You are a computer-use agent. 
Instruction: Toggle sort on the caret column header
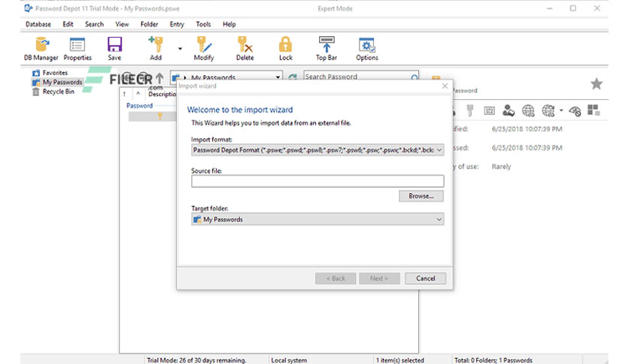pos(138,93)
